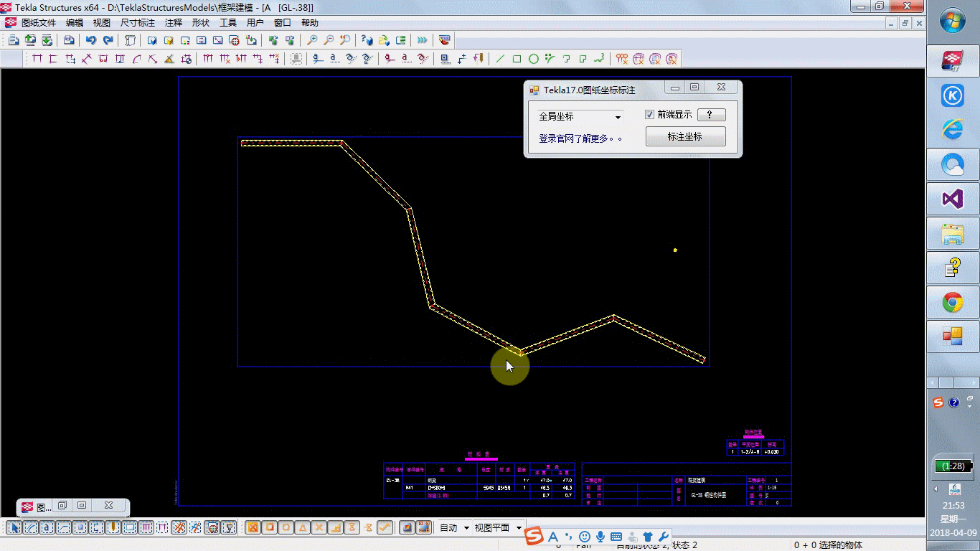Open the 帮助 menu
This screenshot has height=551, width=980.
pyautogui.click(x=310, y=23)
